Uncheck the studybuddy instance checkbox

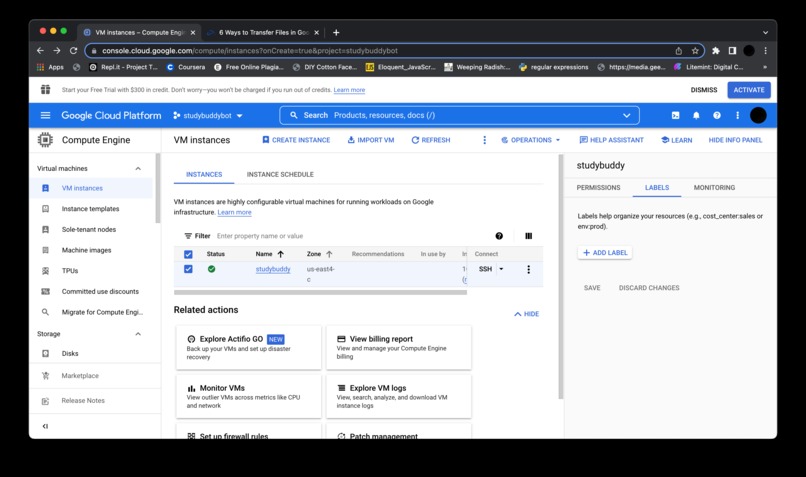188,269
